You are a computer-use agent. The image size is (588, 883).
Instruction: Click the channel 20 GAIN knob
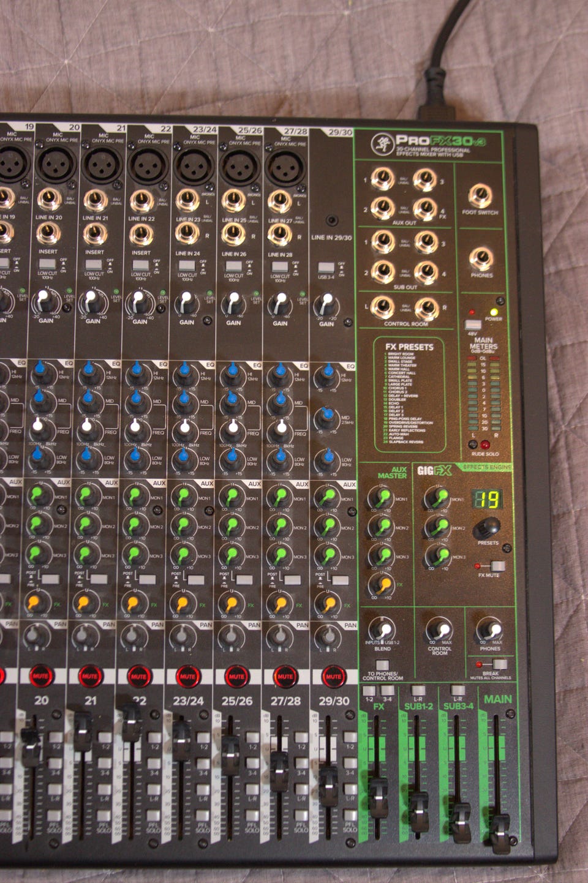[x=44, y=302]
